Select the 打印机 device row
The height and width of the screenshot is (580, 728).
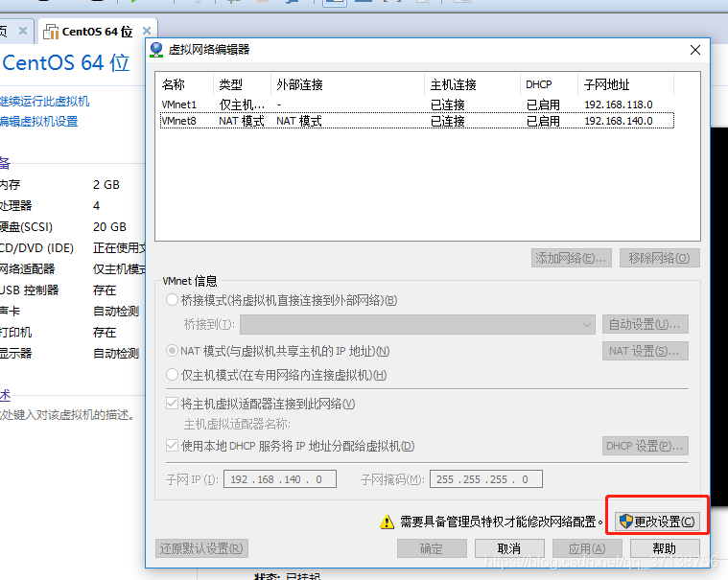73,333
